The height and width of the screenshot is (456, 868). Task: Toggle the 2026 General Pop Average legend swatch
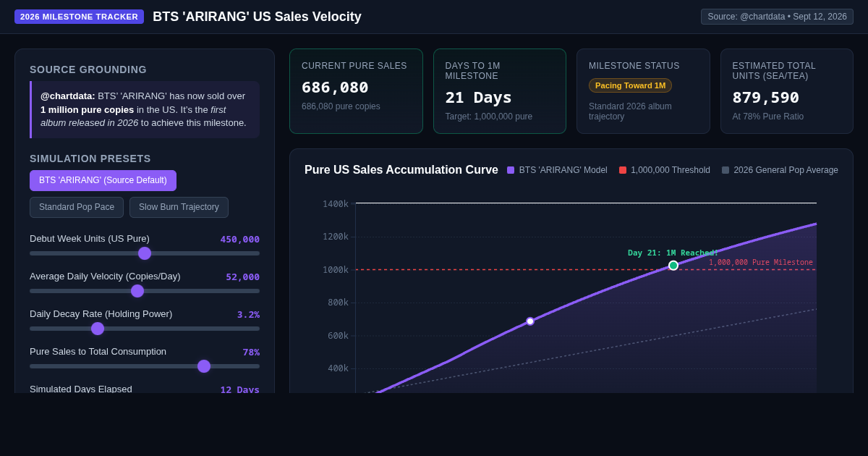(726, 170)
